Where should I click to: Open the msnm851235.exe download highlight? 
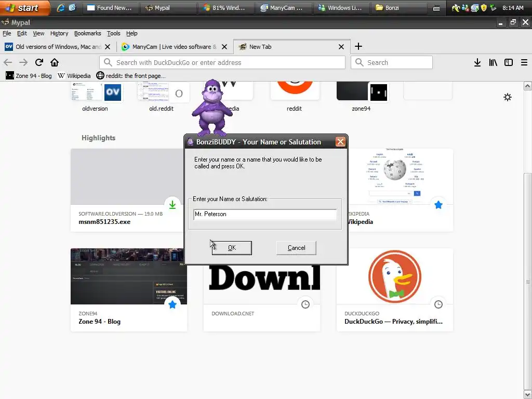[x=128, y=190]
